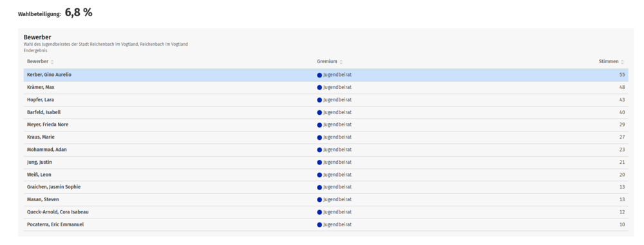The image size is (644, 245).
Task: Click the Stimmen column header
Action: pyautogui.click(x=609, y=62)
